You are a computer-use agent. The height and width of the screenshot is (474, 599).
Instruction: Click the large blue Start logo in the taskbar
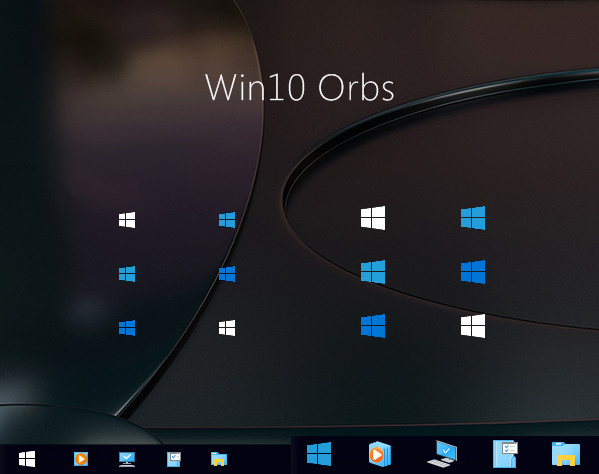(319, 454)
